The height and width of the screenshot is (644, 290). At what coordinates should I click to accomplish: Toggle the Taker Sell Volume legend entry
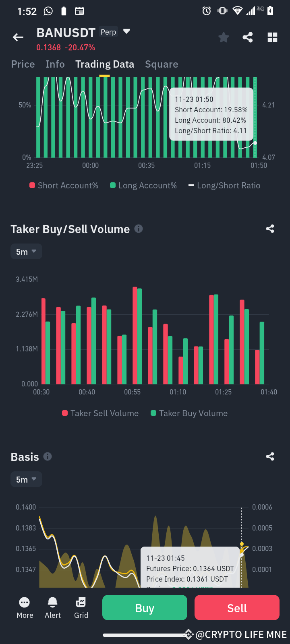(100, 413)
